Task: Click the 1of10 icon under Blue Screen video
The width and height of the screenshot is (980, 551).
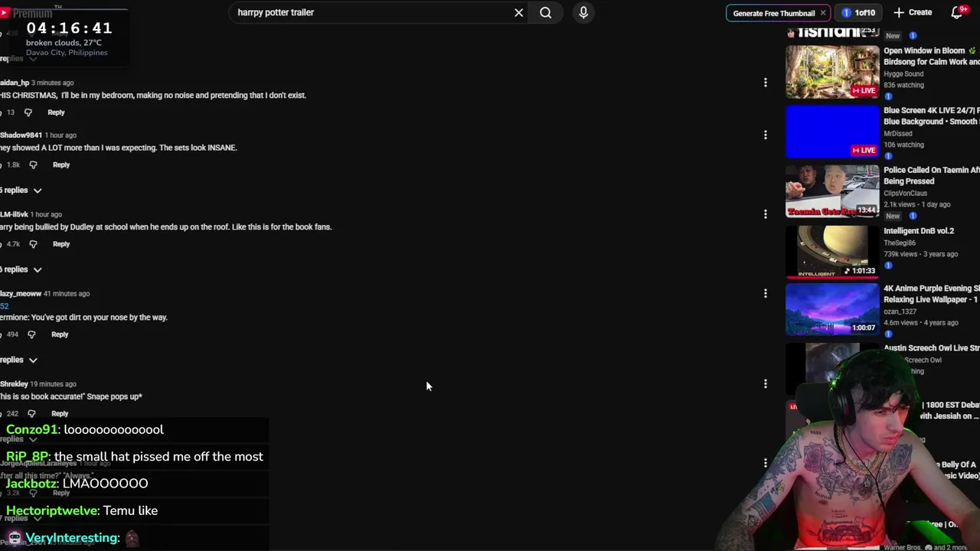Action: [x=888, y=156]
